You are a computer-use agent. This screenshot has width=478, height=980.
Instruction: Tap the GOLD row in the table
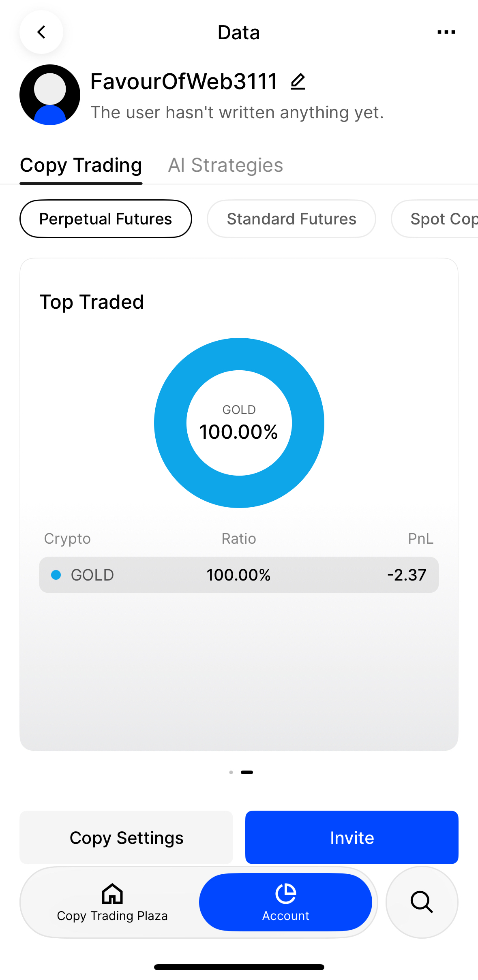pos(239,575)
